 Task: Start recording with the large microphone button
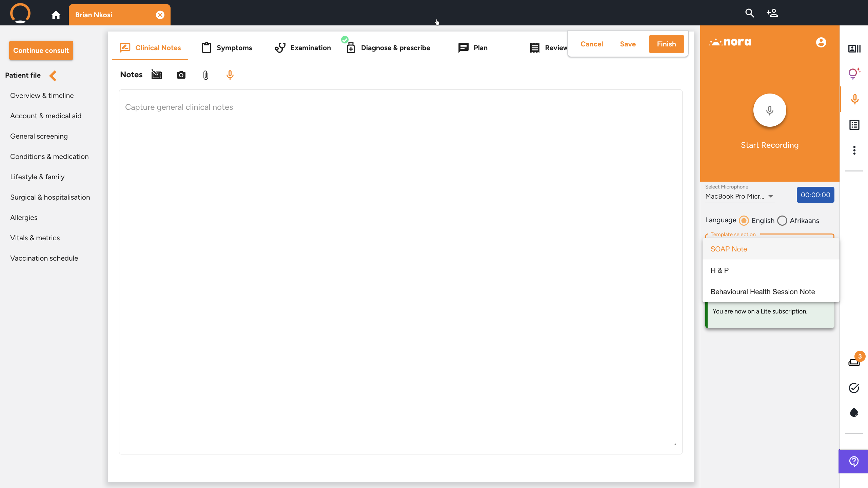(770, 110)
